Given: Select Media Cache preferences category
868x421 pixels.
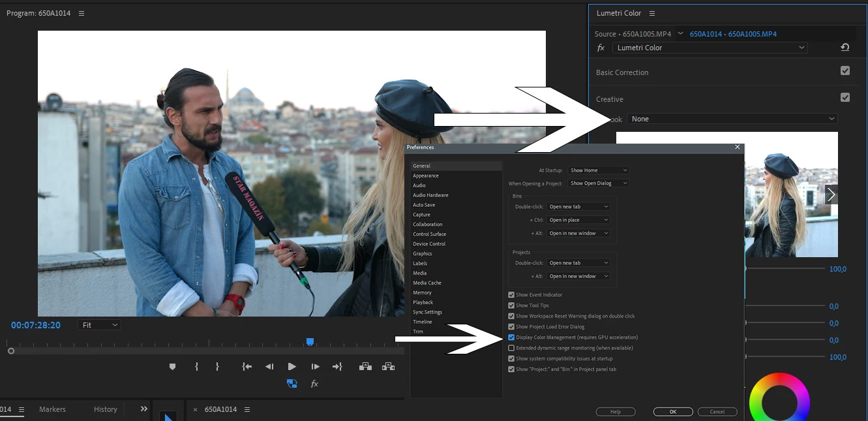Looking at the screenshot, I should click(x=427, y=283).
